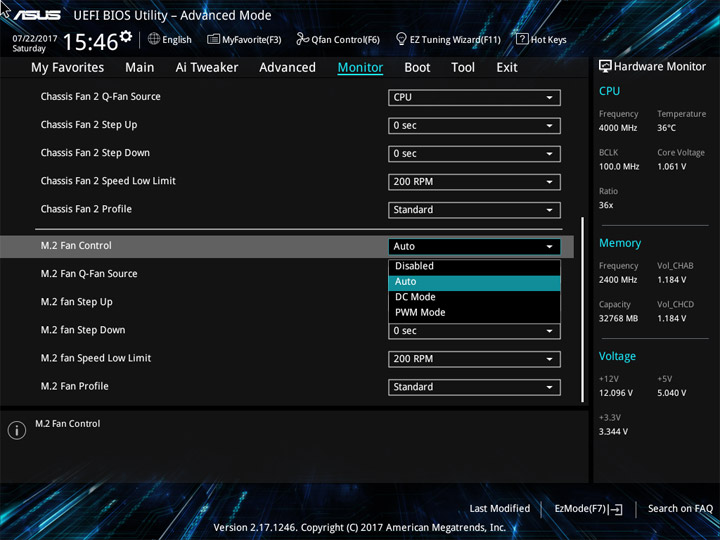The width and height of the screenshot is (720, 540).
Task: Click Chassis Fan 2 Profile label
Action: coord(86,209)
